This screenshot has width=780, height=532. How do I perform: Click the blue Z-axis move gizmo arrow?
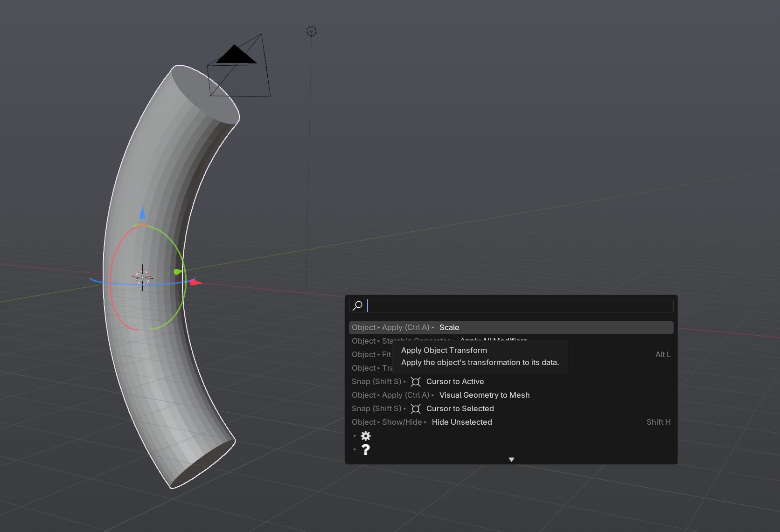[x=142, y=213]
